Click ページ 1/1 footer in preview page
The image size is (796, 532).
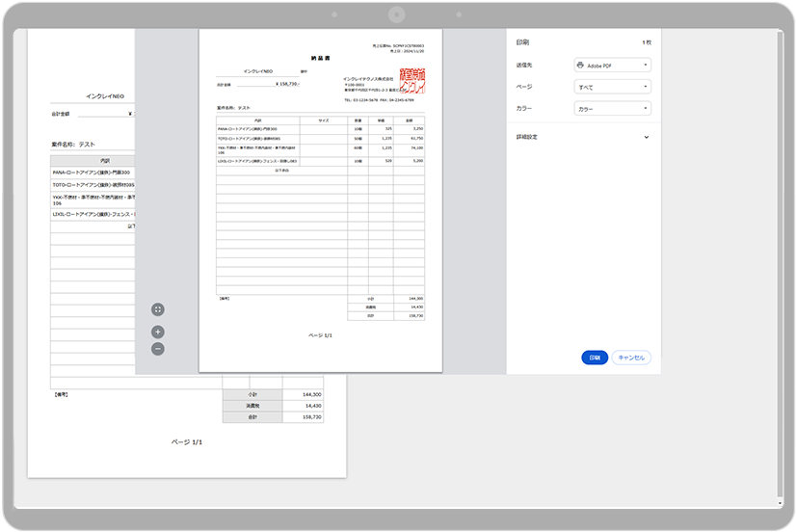(x=320, y=335)
